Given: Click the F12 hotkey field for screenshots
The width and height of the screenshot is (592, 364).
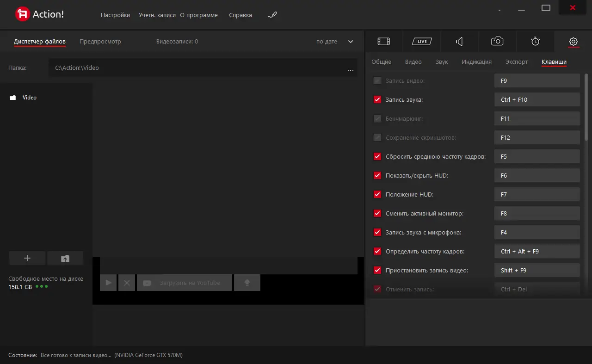Looking at the screenshot, I should click(537, 137).
